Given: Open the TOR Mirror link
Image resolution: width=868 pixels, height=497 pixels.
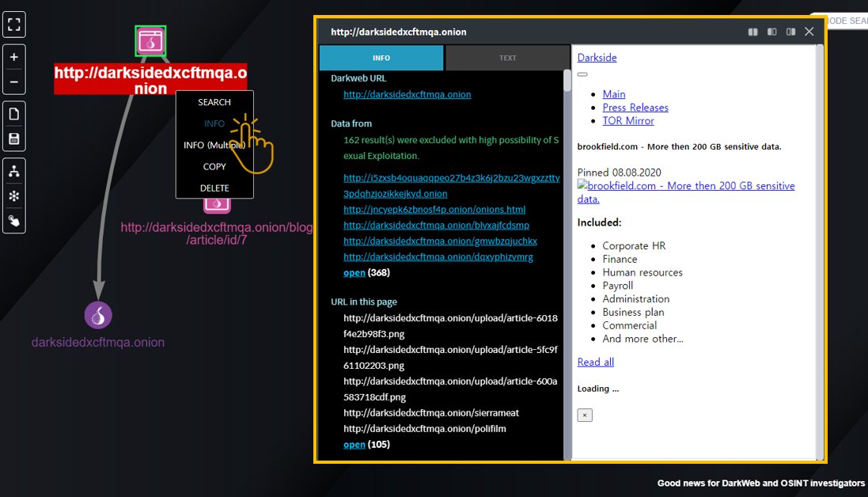Looking at the screenshot, I should (628, 120).
